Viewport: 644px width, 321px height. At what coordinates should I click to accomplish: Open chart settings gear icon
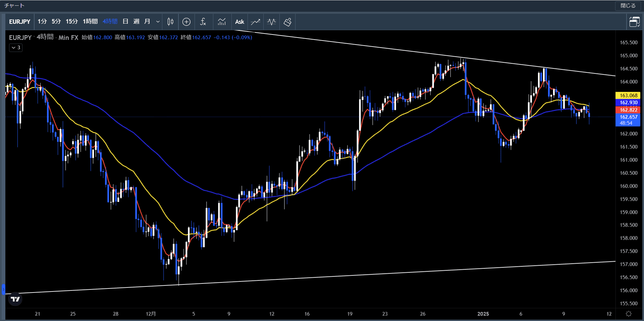(629, 314)
